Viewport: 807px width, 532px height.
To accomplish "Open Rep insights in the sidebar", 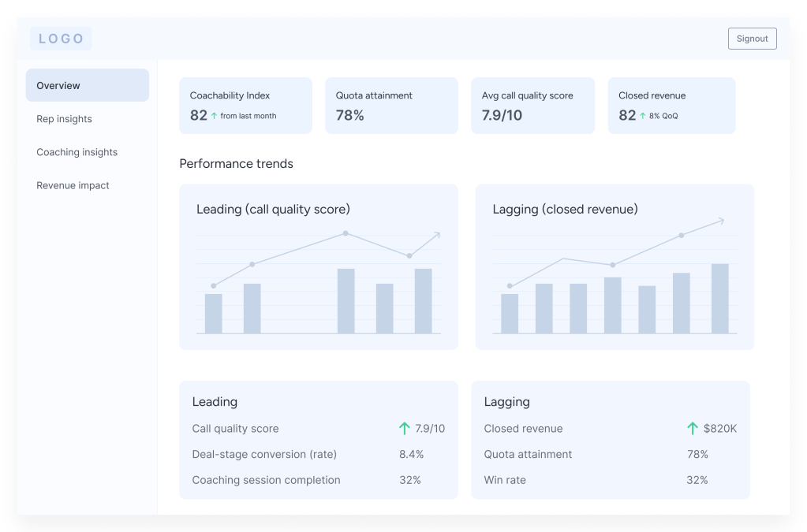I will 64,119.
